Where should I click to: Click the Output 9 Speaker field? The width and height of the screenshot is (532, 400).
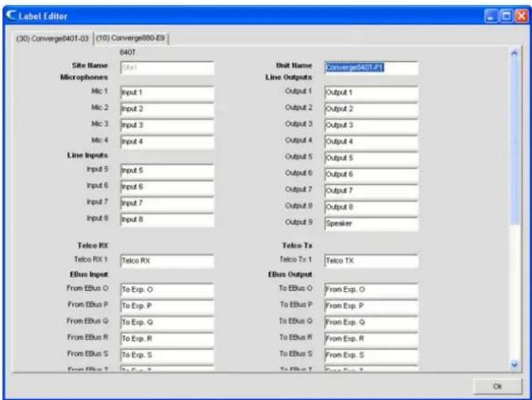[x=371, y=224]
